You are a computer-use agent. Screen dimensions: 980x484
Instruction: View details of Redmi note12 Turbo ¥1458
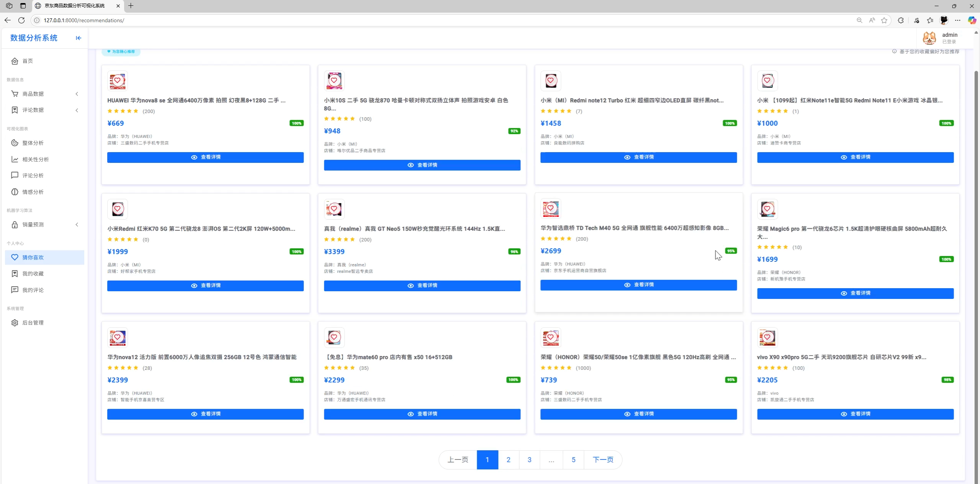[x=638, y=158]
